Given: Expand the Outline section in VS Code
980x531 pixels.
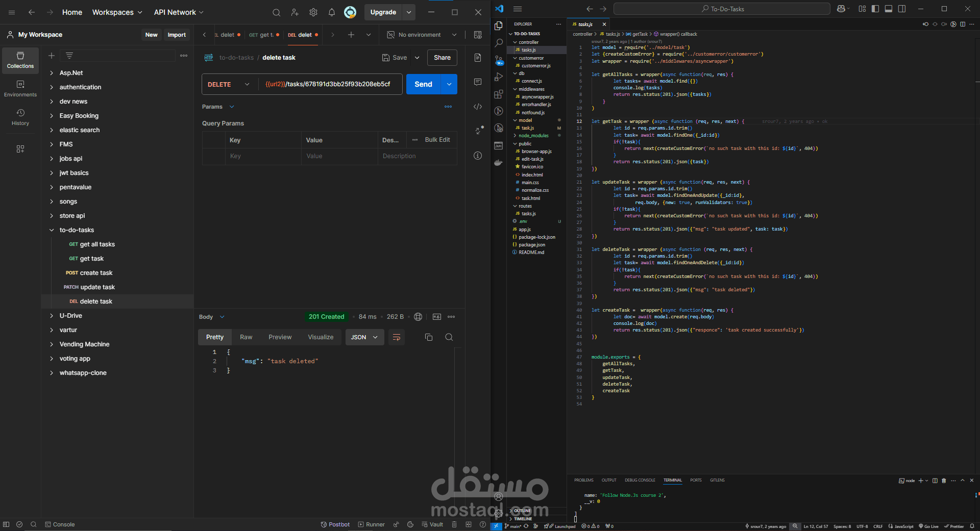Looking at the screenshot, I should coord(522,511).
